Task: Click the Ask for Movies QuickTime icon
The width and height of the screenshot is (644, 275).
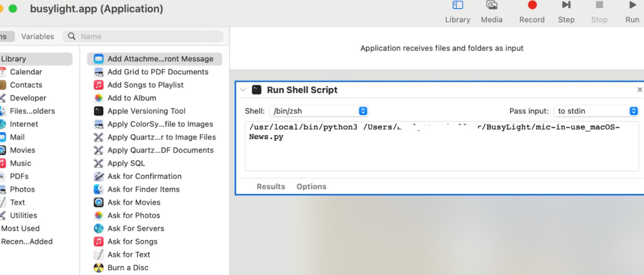Action: [99, 202]
